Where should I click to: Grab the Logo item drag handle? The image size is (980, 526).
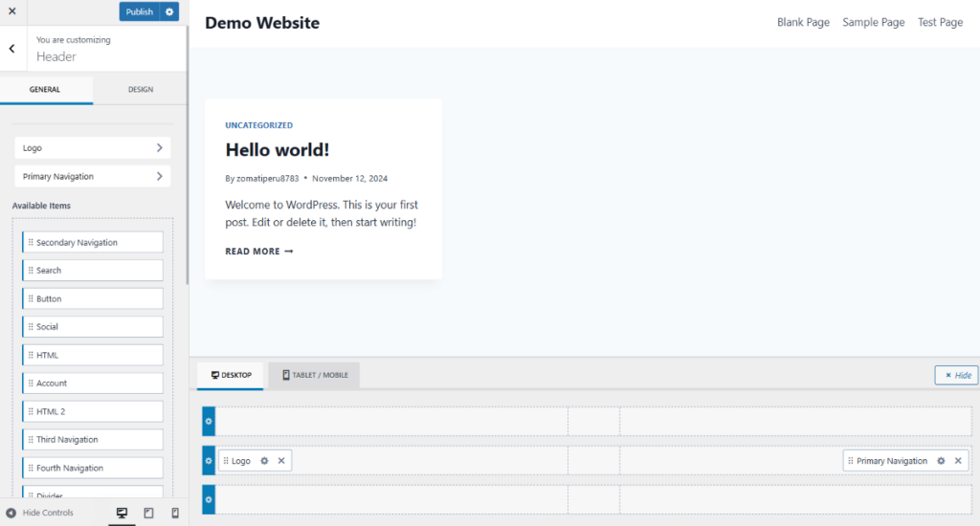(x=226, y=461)
